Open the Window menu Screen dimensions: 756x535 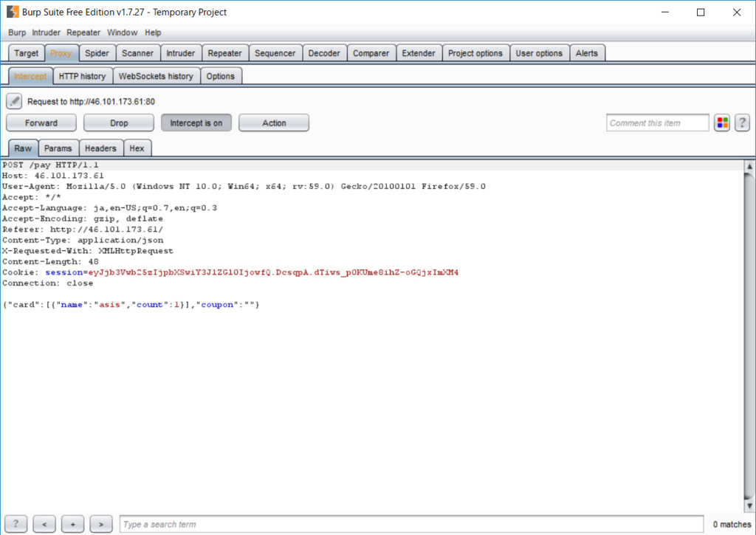tap(122, 32)
